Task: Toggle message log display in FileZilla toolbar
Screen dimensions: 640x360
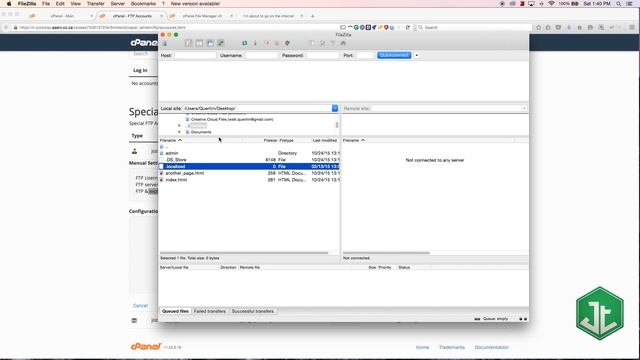Action: coord(188,43)
